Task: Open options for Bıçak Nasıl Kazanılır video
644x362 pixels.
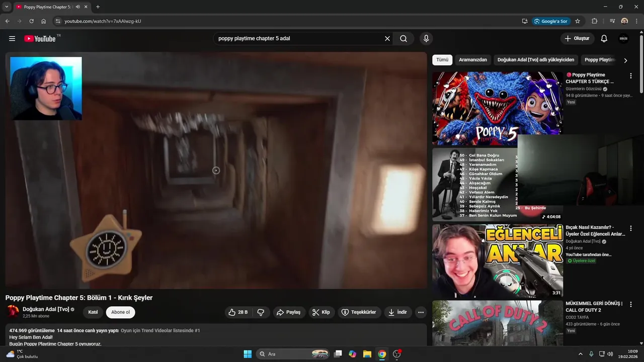Action: coord(631,228)
